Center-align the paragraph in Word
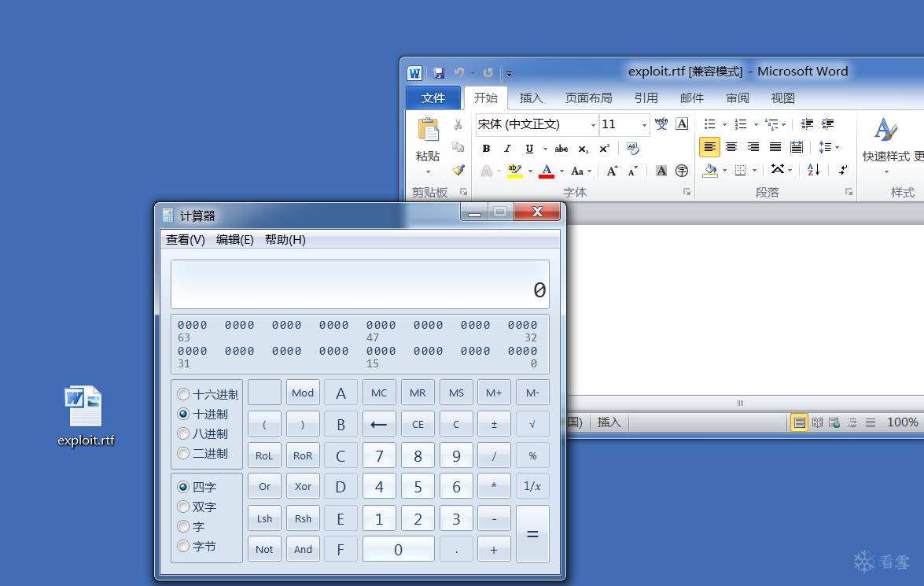Viewport: 924px width, 586px height. point(731,147)
